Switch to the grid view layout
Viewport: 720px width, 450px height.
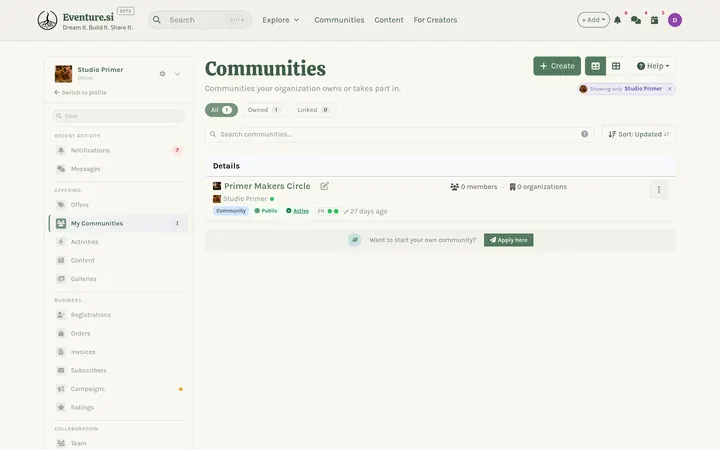(x=616, y=66)
